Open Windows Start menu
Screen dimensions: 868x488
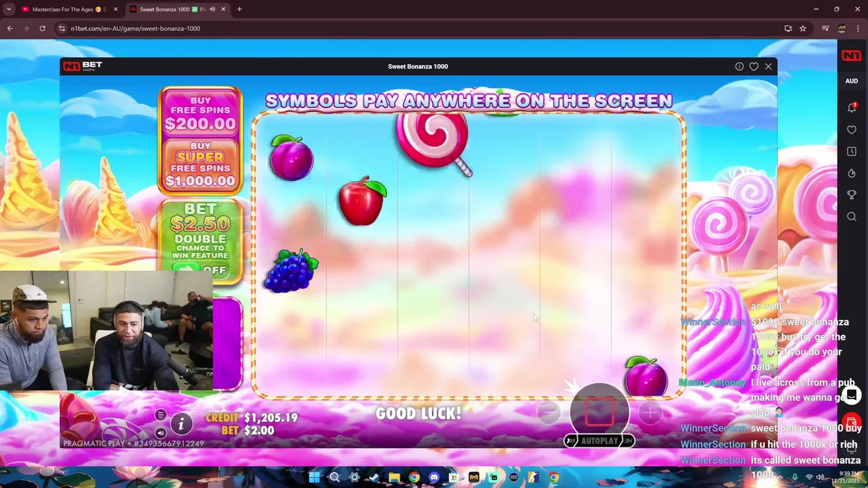315,477
